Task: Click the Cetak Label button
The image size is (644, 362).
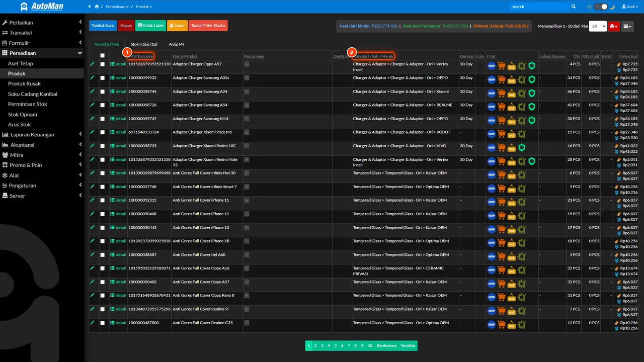Action: coord(150,26)
